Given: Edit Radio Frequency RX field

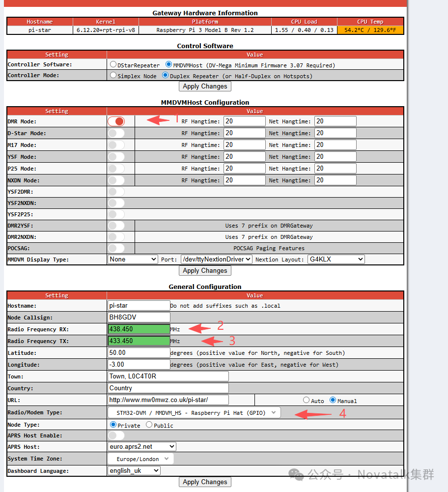Looking at the screenshot, I should (x=139, y=329).
